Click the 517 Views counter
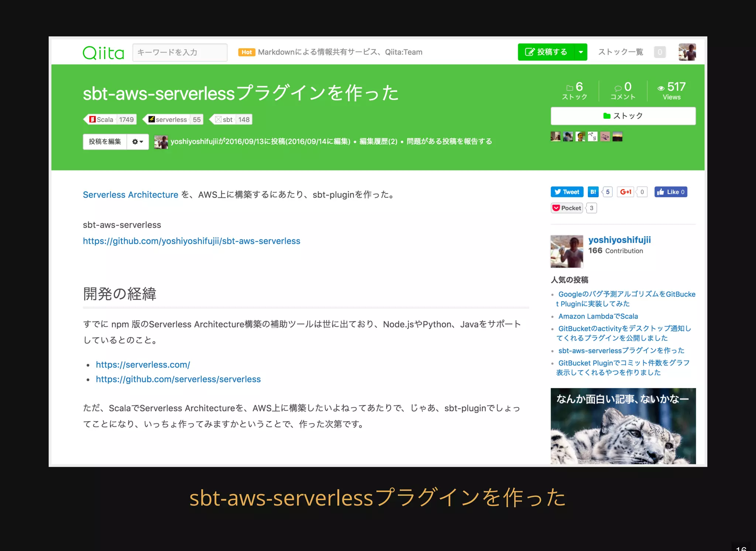This screenshot has width=756, height=551. (x=671, y=91)
